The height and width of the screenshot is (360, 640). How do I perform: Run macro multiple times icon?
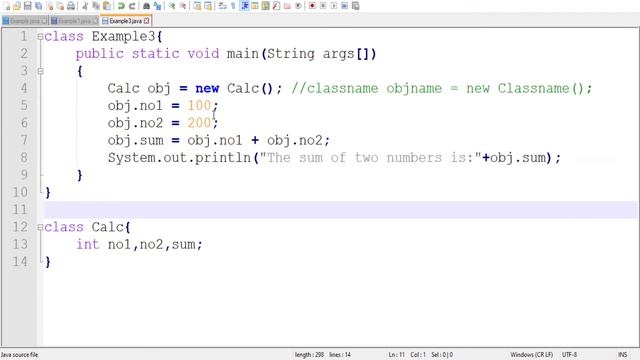point(344,6)
